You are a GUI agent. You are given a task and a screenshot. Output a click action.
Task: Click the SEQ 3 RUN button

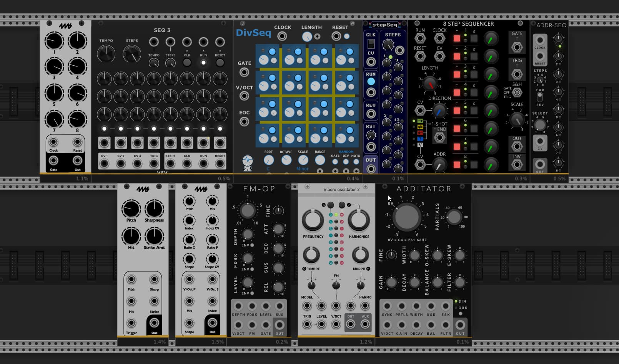[x=203, y=63]
